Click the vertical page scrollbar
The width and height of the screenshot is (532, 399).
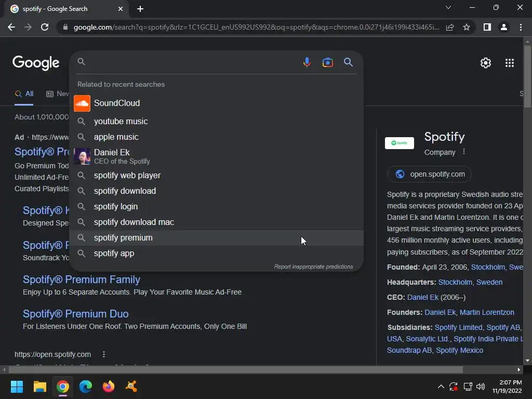coord(527,77)
